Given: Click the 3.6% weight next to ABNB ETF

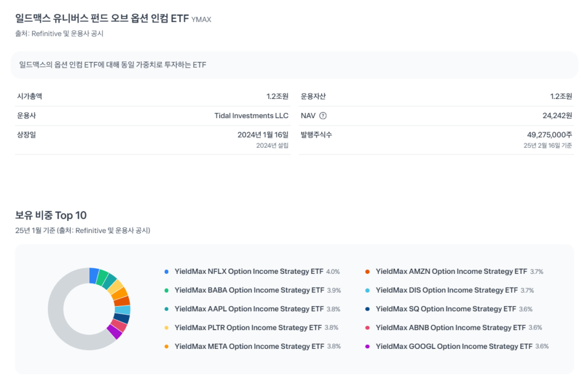Looking at the screenshot, I should [x=535, y=328].
